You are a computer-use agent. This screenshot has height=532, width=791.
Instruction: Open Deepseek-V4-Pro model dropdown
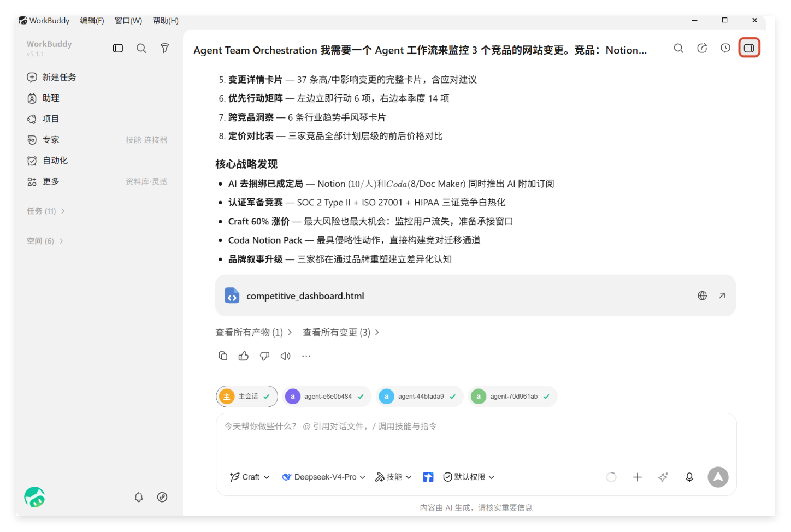tap(323, 477)
